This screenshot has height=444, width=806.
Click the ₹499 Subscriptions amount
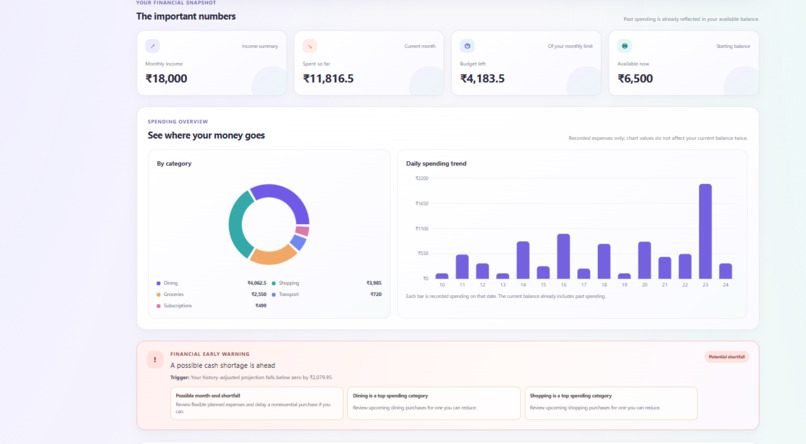point(261,306)
